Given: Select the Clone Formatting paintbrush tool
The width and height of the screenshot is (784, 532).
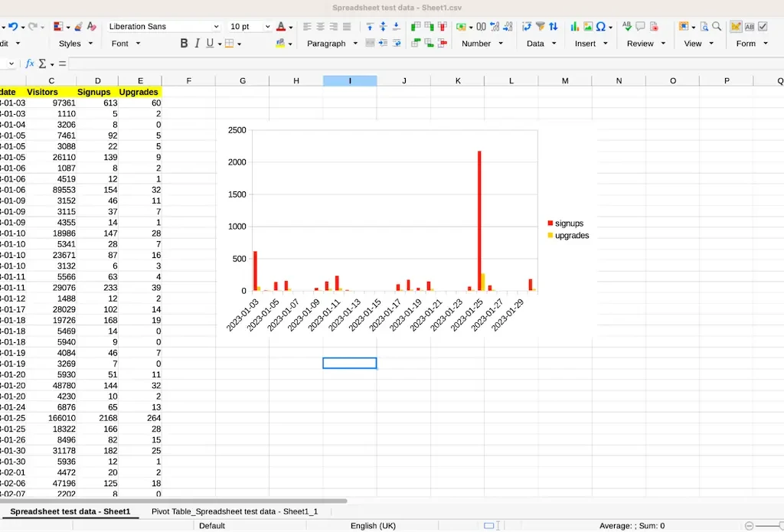Looking at the screenshot, I should pyautogui.click(x=77, y=27).
